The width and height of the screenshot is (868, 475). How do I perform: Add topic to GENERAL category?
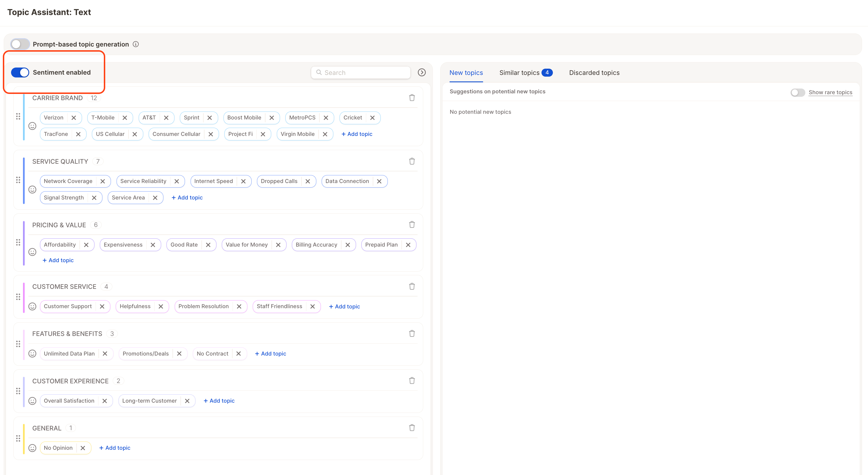click(115, 448)
